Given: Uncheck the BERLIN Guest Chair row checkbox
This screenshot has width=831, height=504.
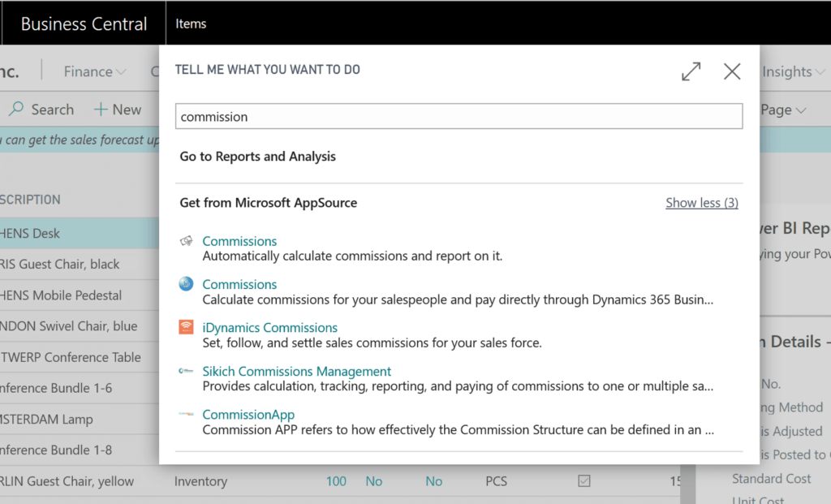Looking at the screenshot, I should tap(583, 480).
